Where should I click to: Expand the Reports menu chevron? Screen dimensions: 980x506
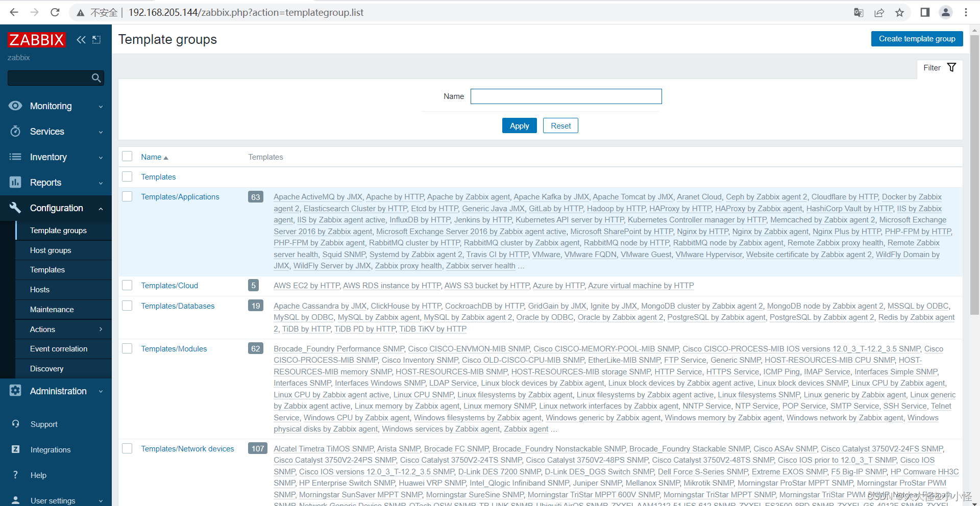coord(101,183)
